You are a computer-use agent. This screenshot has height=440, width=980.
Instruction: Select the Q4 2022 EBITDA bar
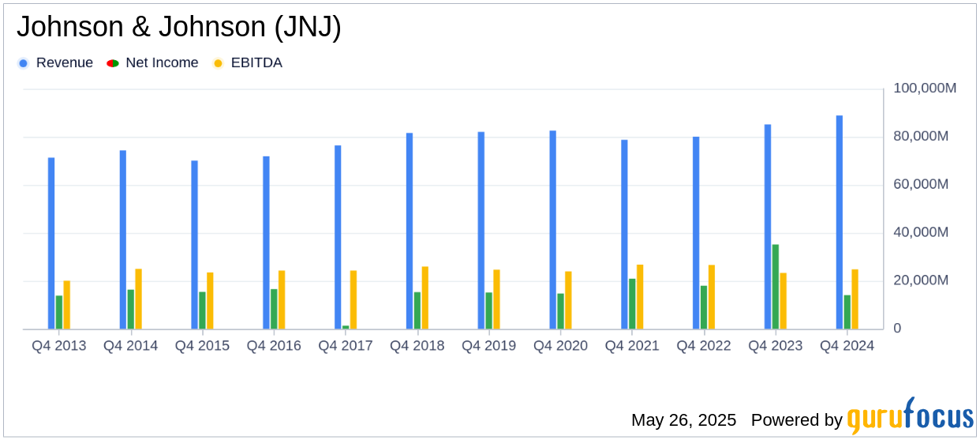tap(712, 297)
